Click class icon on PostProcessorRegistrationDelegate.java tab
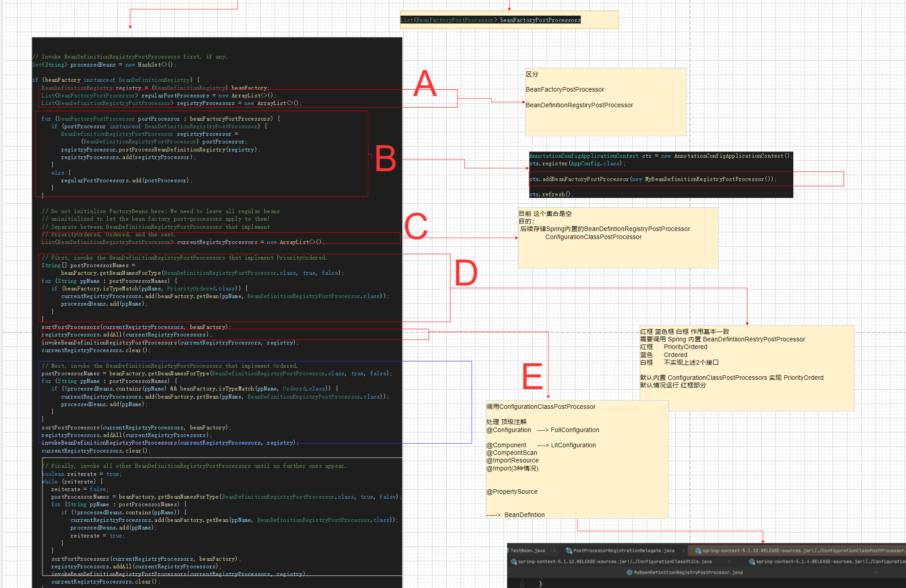The width and height of the screenshot is (906, 588). (569, 550)
